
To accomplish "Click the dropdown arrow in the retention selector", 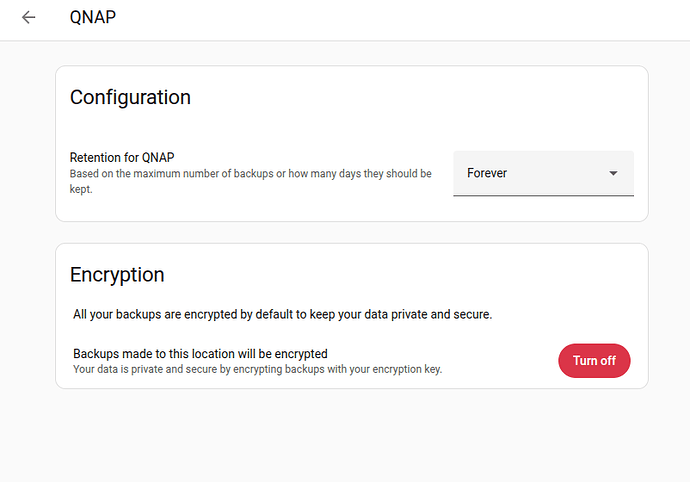I will [x=613, y=174].
